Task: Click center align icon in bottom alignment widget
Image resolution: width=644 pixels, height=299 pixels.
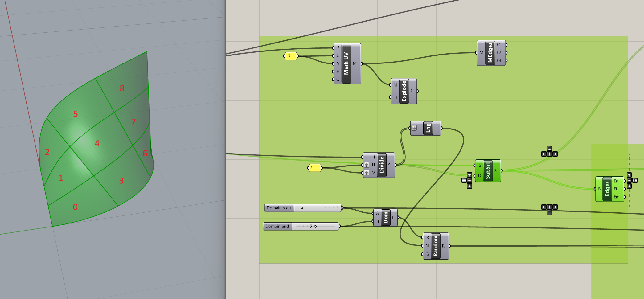Action: click(x=549, y=207)
